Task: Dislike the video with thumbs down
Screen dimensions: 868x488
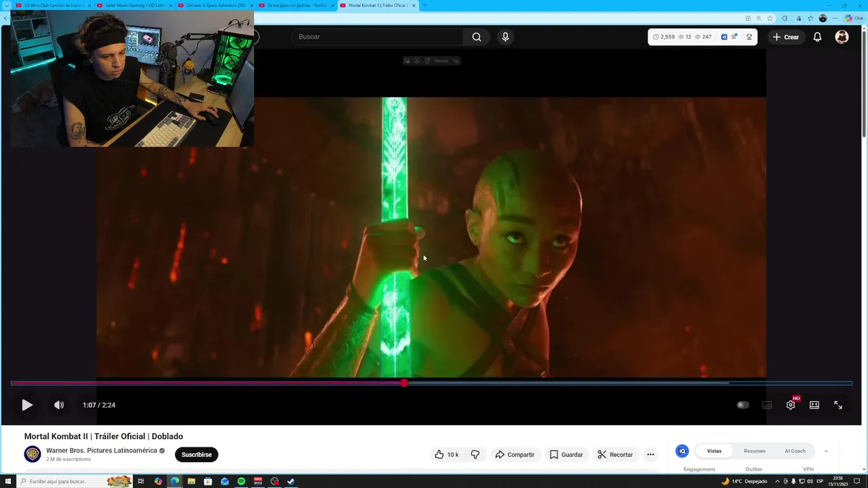Action: (x=475, y=455)
